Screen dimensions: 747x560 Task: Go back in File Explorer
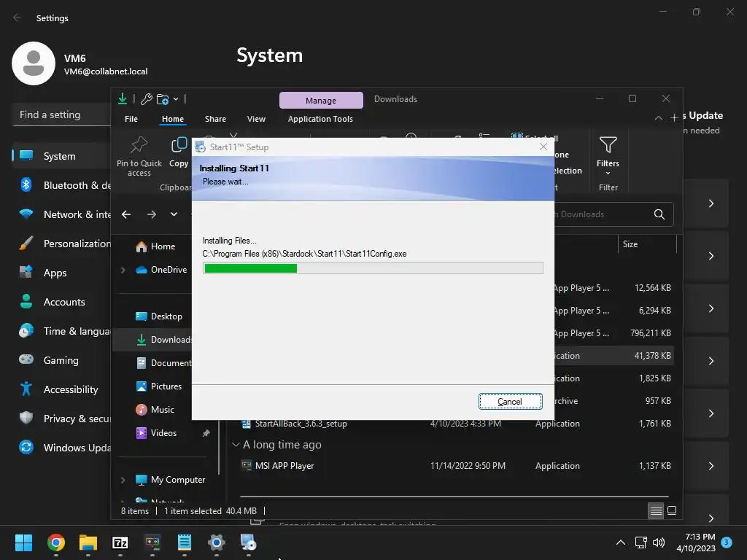point(126,214)
